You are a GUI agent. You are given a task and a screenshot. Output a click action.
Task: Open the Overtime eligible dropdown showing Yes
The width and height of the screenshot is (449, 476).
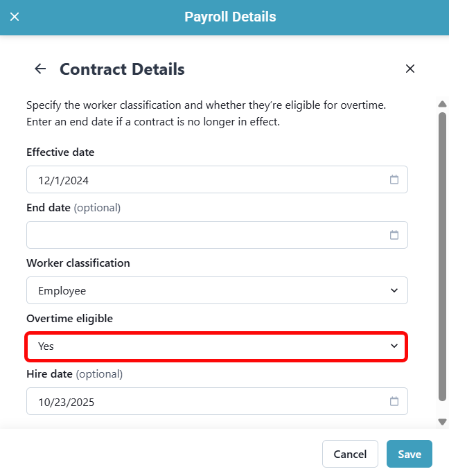(217, 346)
